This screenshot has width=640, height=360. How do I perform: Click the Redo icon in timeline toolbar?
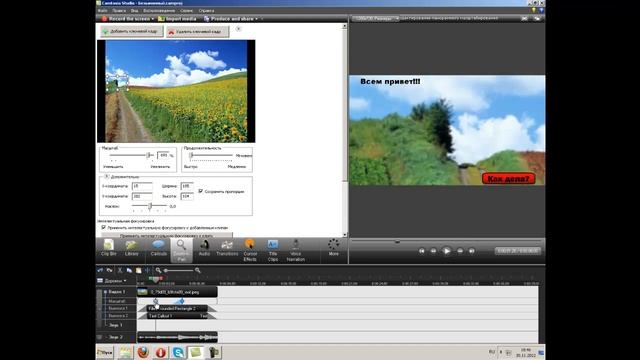pyautogui.click(x=109, y=270)
